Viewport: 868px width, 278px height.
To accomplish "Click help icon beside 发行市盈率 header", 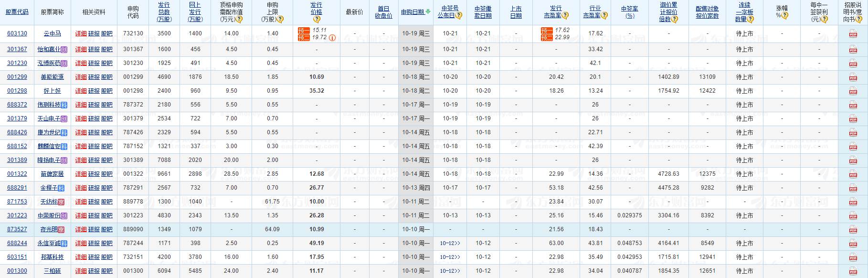I will click(565, 16).
